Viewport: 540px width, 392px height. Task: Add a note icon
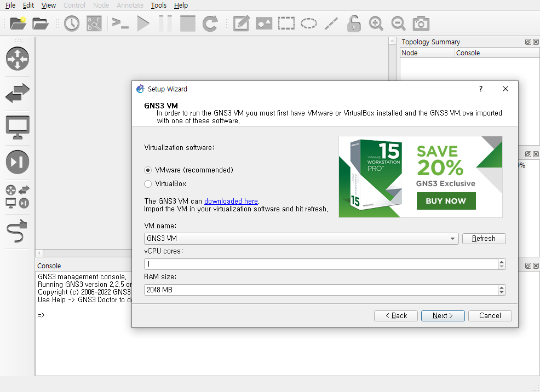pyautogui.click(x=241, y=24)
